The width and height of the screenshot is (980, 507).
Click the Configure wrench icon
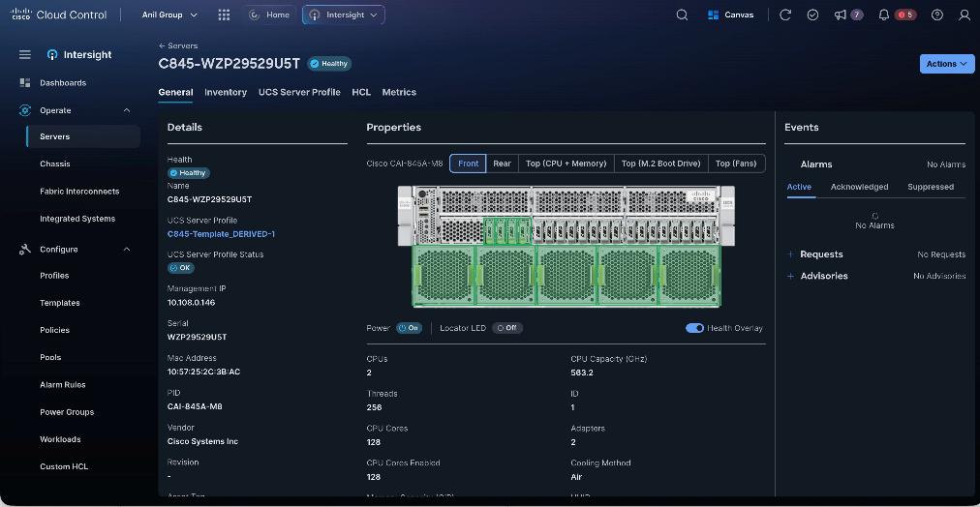tap(25, 249)
